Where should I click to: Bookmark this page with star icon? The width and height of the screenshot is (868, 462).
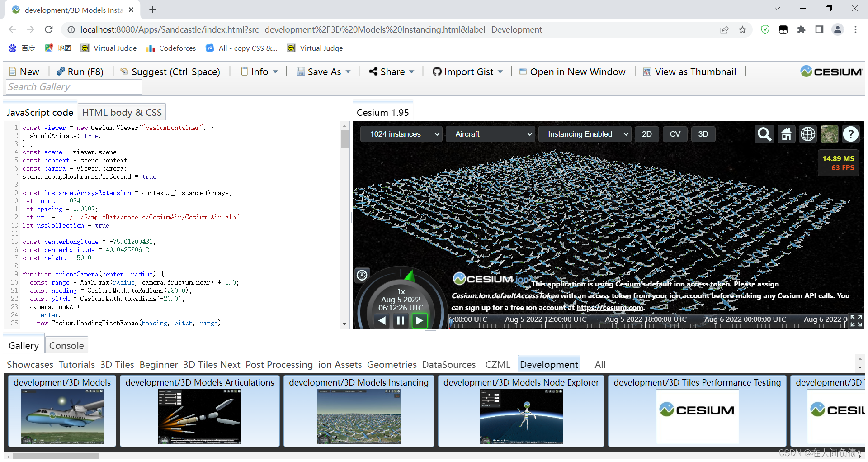[x=742, y=29]
